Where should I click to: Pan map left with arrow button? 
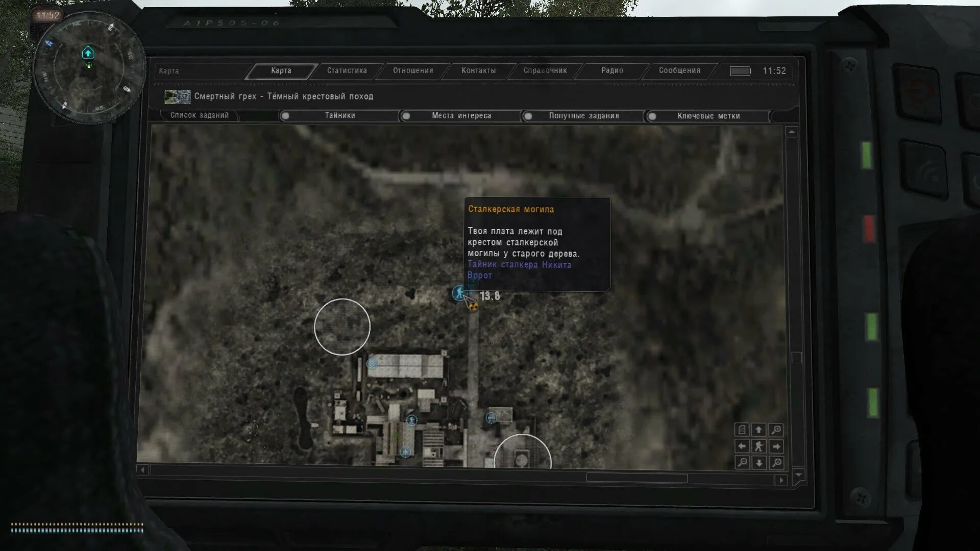coord(742,446)
